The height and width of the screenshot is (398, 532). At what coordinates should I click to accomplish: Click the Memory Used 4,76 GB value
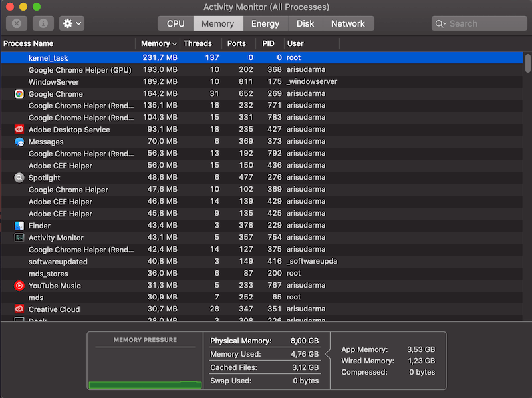pos(305,354)
